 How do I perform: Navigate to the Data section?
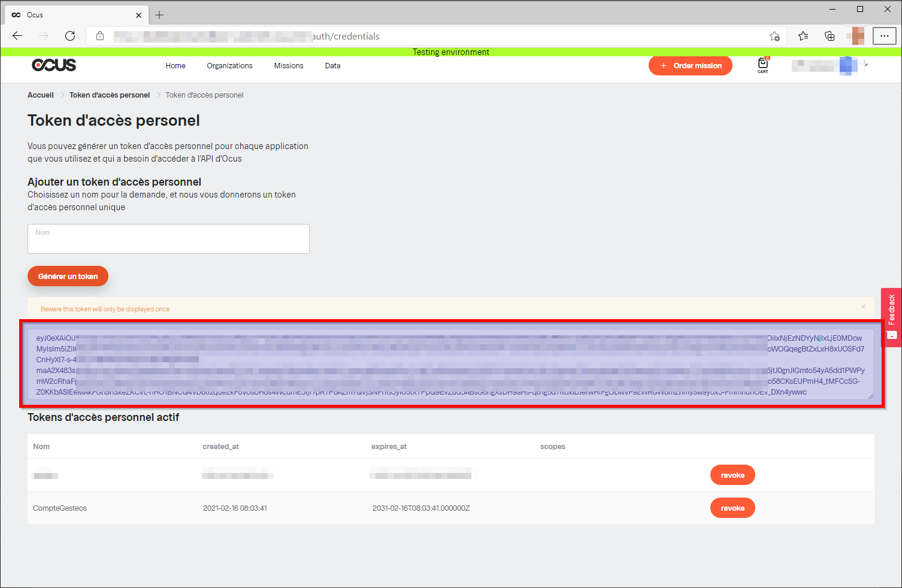click(332, 66)
